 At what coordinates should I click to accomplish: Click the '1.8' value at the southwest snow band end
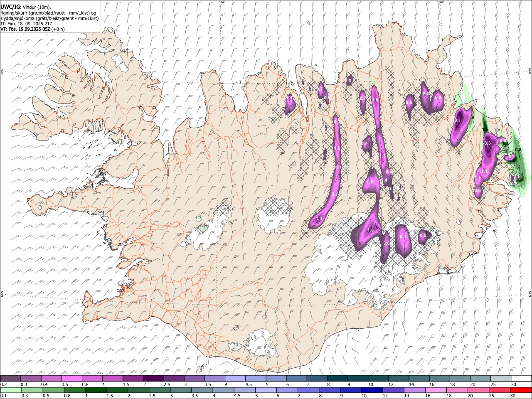(319, 219)
